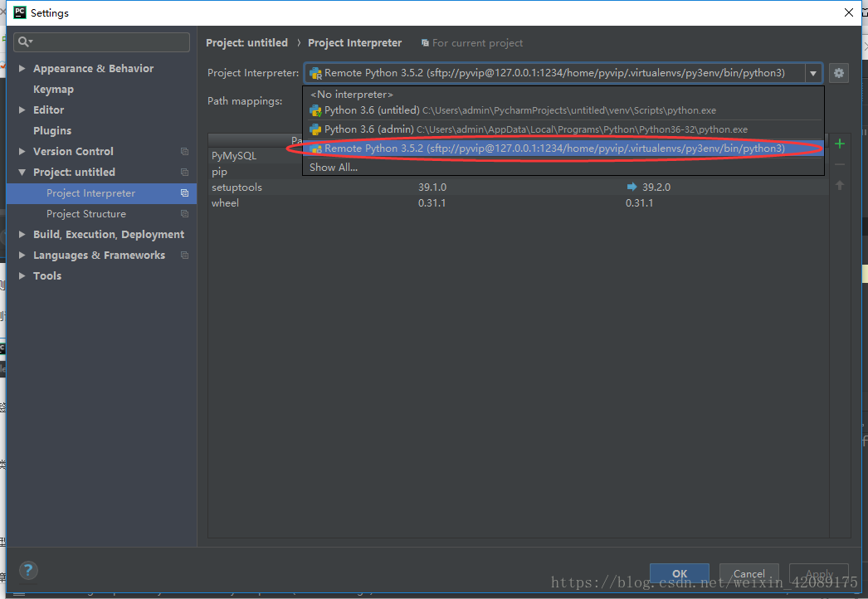Click the Project: untitled breadcrumb
The height and width of the screenshot is (599, 868).
pos(247,42)
